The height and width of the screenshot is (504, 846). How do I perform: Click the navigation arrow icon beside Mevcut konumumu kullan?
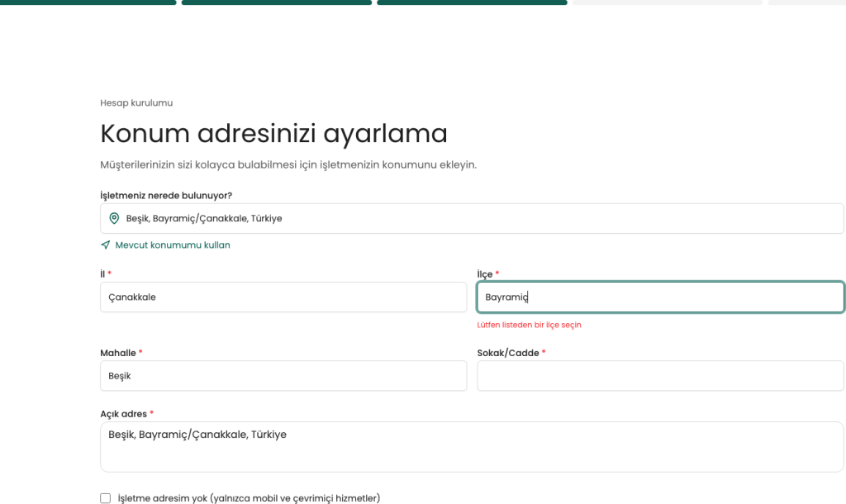pos(105,245)
